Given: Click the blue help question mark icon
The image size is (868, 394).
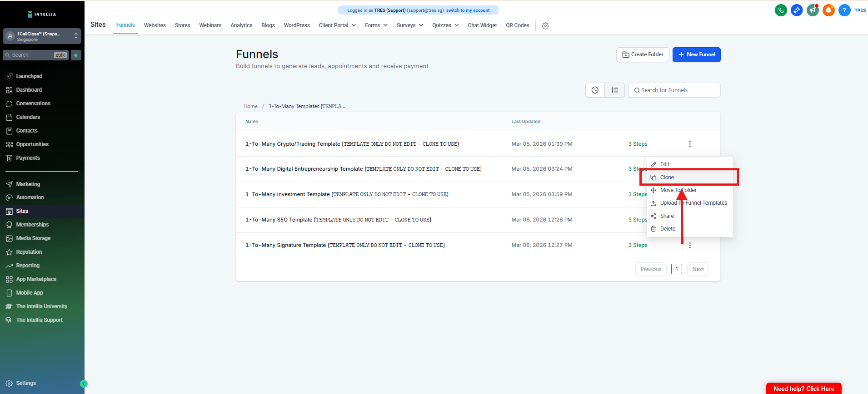Looking at the screenshot, I should point(844,10).
